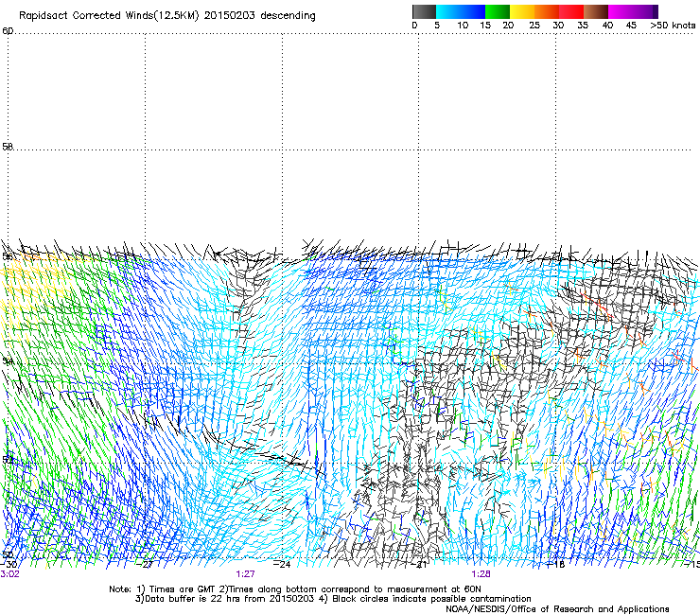Viewport: 700px width, 615px height.
Task: Click the longitude label '-24'
Action: [x=282, y=565]
